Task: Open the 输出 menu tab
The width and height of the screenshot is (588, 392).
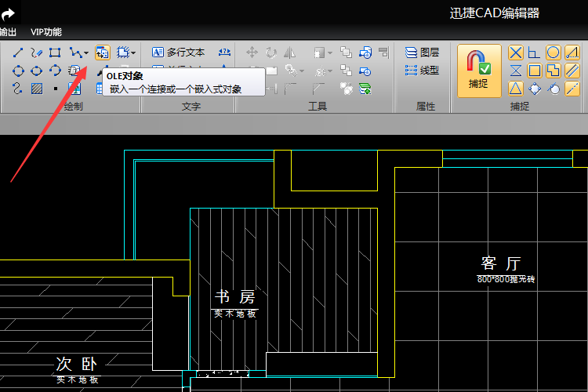Action: [8, 32]
